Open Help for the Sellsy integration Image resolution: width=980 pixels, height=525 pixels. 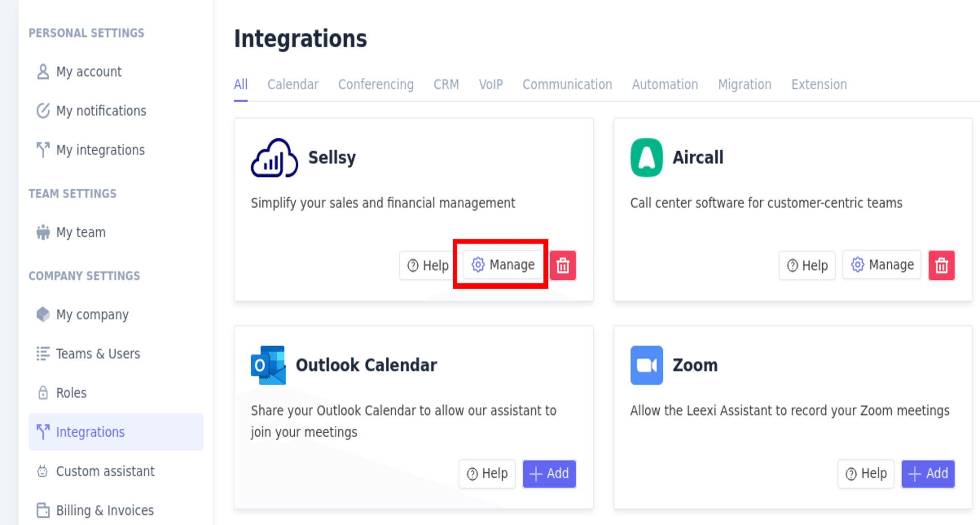click(x=427, y=266)
